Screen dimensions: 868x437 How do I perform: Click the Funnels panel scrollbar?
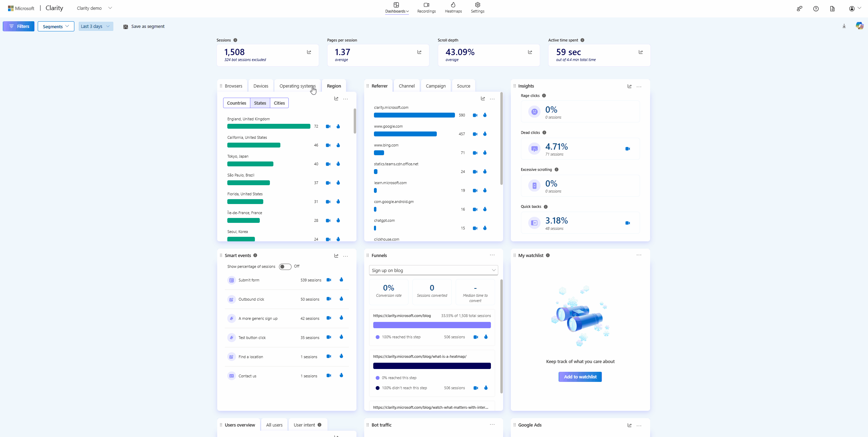pos(501,336)
